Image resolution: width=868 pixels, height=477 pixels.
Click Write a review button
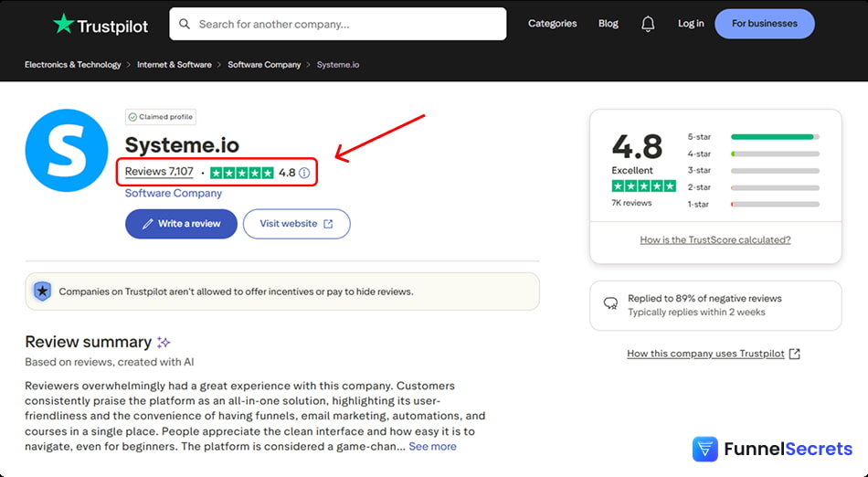(181, 224)
